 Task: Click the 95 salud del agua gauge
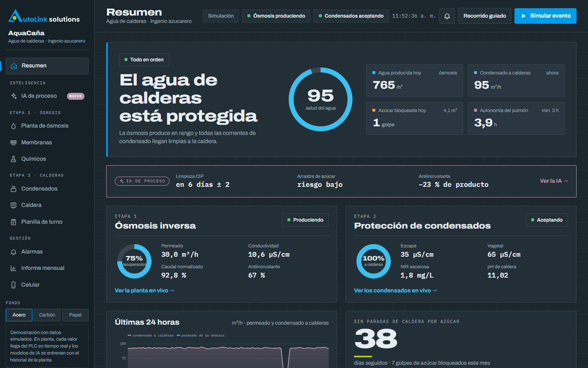click(321, 99)
